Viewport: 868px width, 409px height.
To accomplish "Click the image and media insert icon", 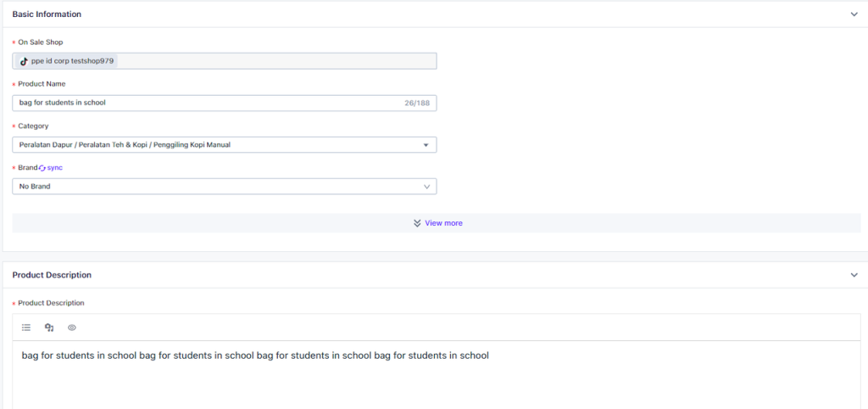I will click(x=49, y=328).
